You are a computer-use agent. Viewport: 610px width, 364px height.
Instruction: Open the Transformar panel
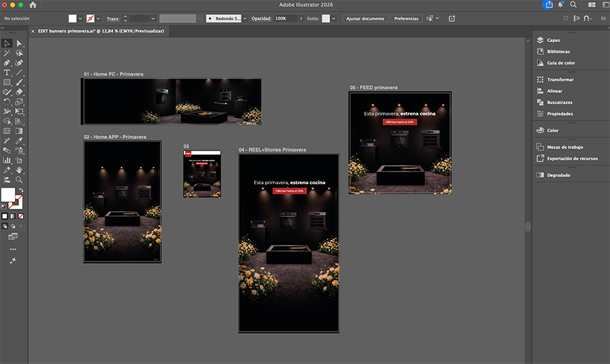click(561, 79)
